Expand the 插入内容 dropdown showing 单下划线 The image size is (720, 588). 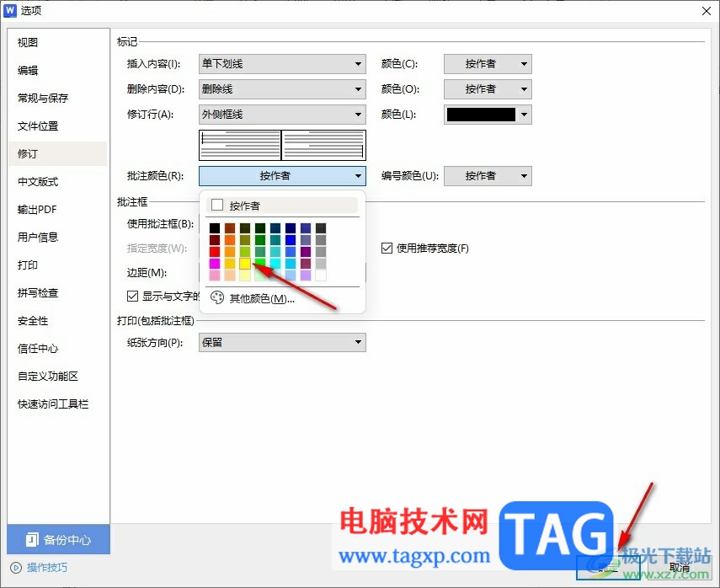point(282,64)
